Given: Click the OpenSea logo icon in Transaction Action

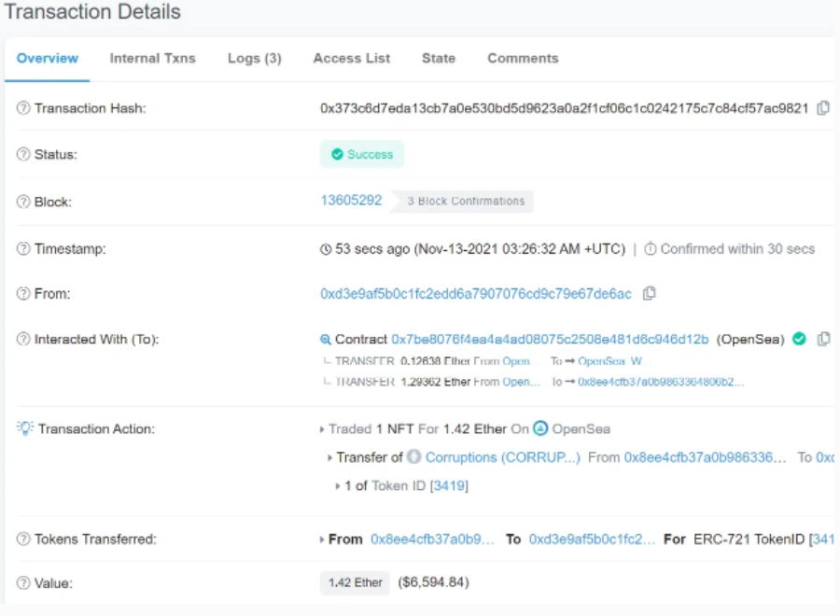Looking at the screenshot, I should coord(540,428).
